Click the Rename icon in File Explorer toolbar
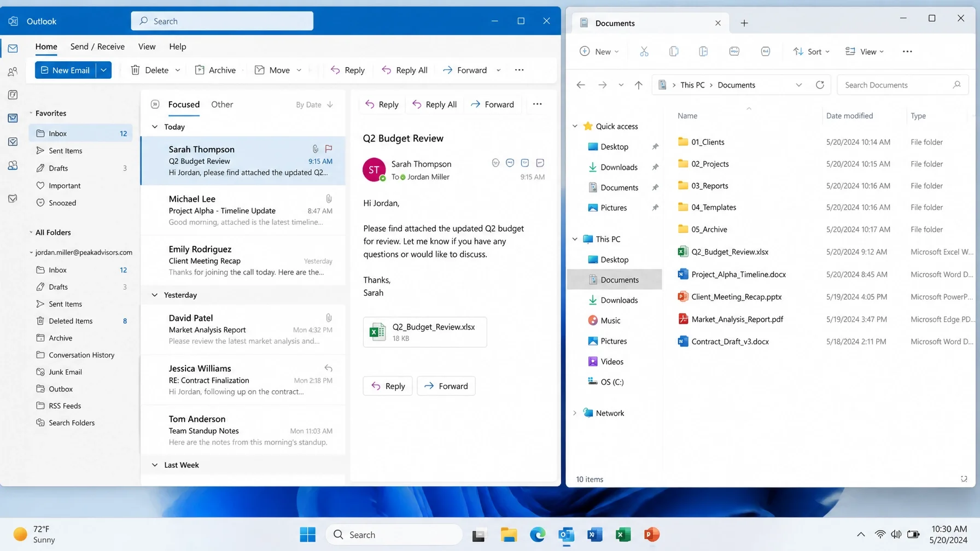 click(734, 51)
